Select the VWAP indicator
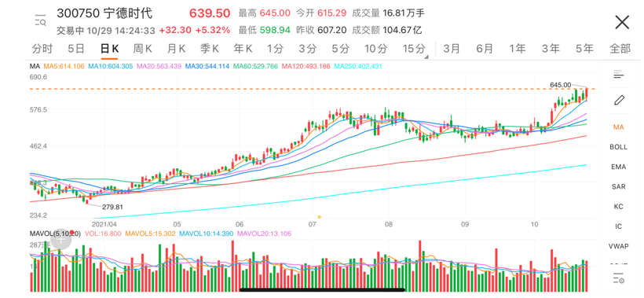This screenshot has width=644, height=298. coord(619,246)
